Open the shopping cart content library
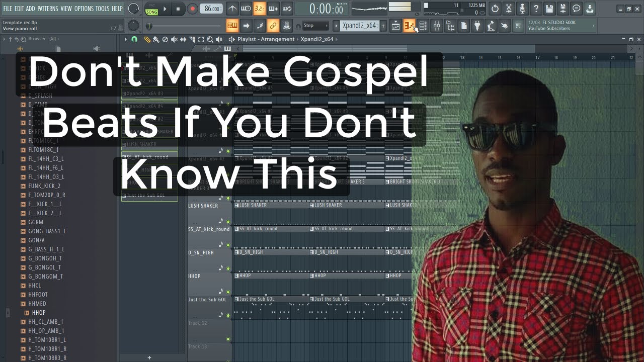The height and width of the screenshot is (362, 644). 518,26
